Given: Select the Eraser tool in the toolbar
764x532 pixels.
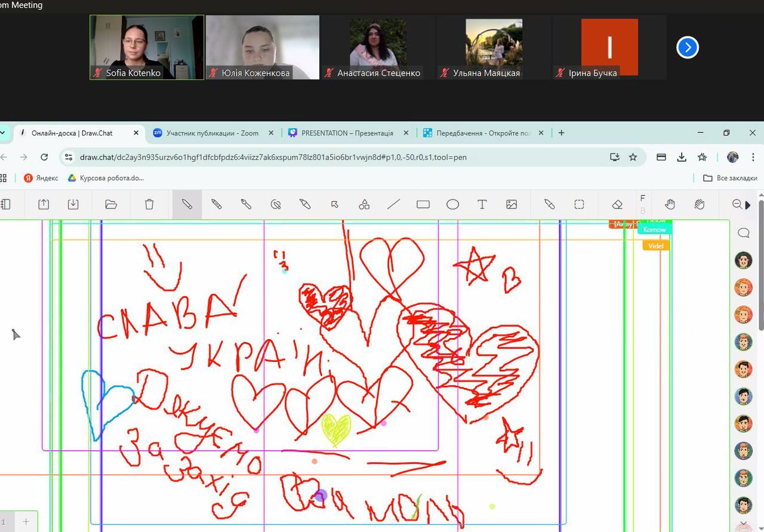Looking at the screenshot, I should click(617, 205).
